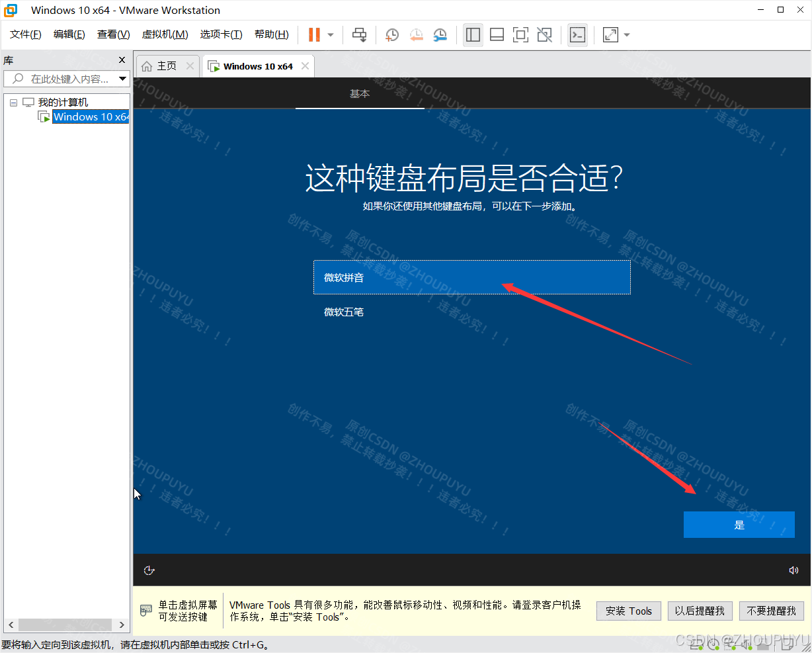
Task: Open the stretch mode dropdown arrow
Action: (x=627, y=35)
